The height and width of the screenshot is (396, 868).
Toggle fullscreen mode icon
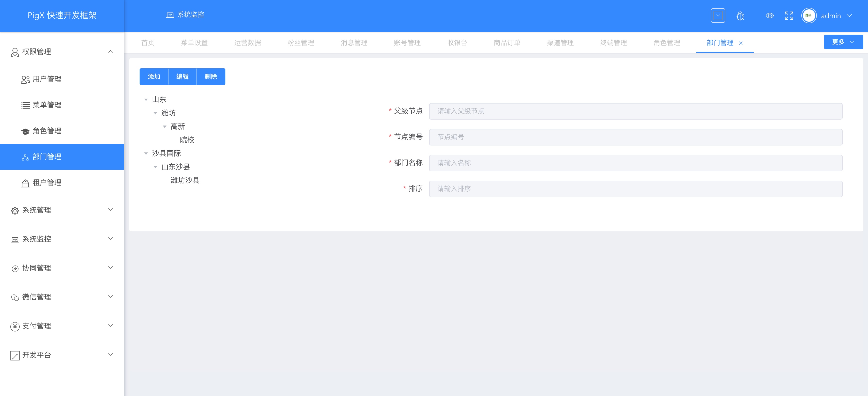click(x=789, y=16)
